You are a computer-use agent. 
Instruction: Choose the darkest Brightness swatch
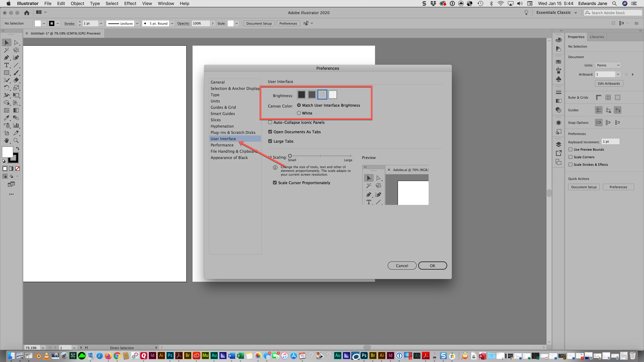coord(301,95)
